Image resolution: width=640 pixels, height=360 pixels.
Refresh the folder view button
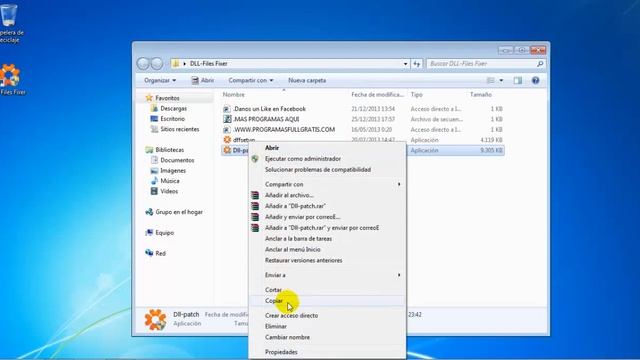click(417, 64)
